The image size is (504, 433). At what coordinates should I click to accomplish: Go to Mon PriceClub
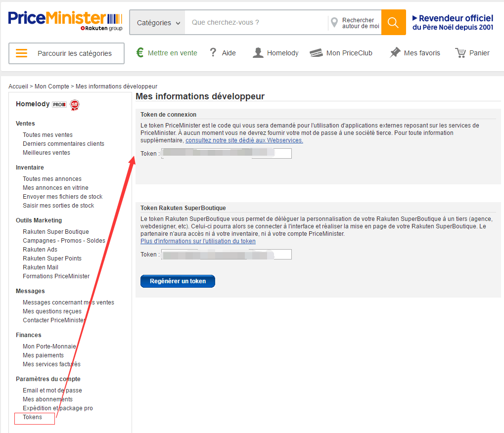(x=349, y=53)
